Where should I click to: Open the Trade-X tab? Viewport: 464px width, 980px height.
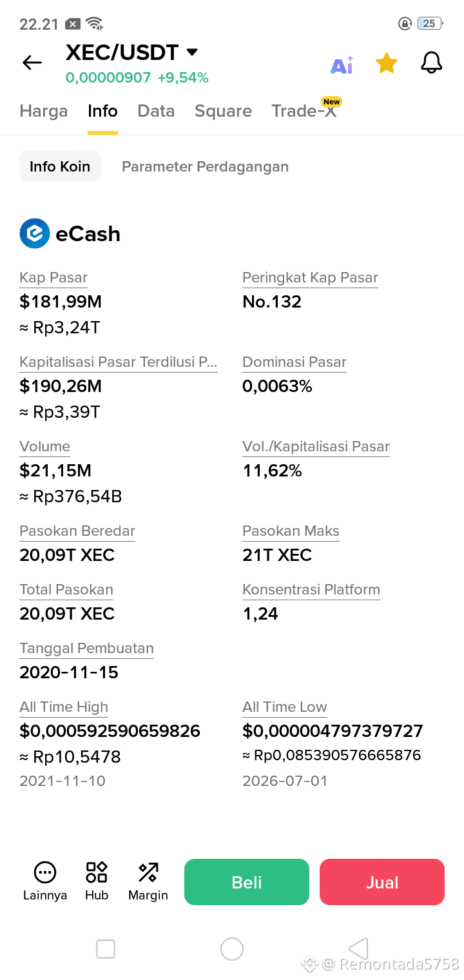coord(304,111)
